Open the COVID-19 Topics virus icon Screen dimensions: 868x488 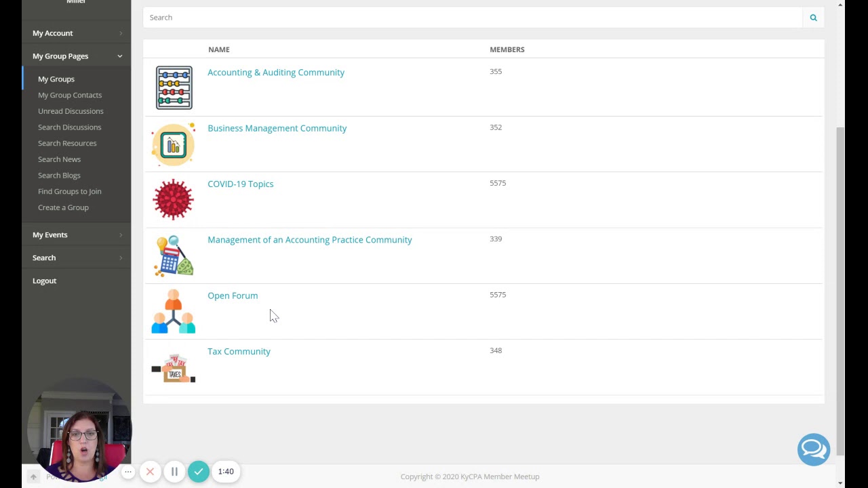174,199
